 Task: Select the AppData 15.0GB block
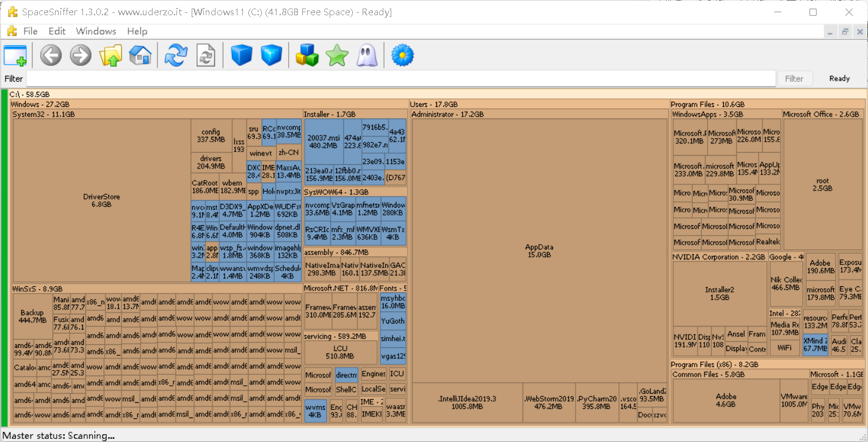pyautogui.click(x=539, y=250)
